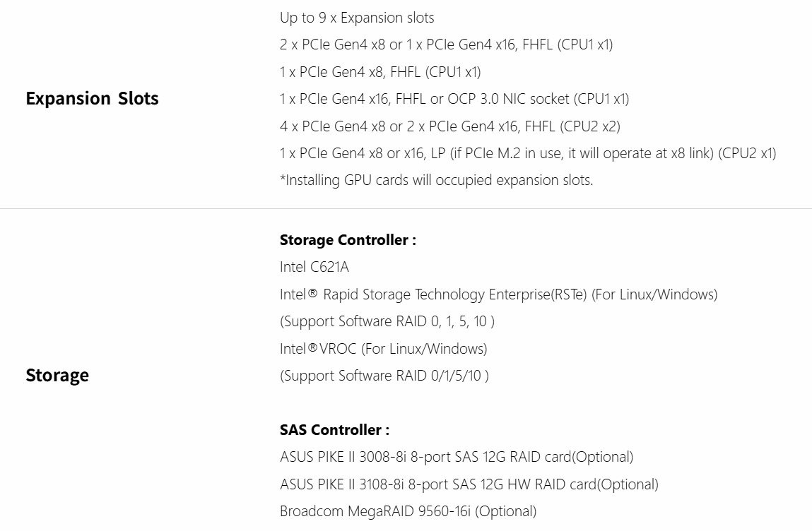Click the 'Support Software RAID 0/1/5/10' line
Image resolution: width=812 pixels, height=531 pixels.
point(384,376)
